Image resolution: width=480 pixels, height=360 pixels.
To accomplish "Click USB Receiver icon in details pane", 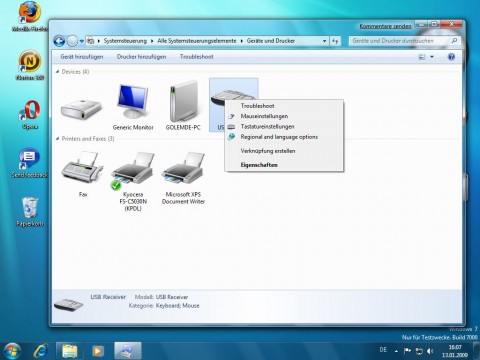I will [68, 304].
